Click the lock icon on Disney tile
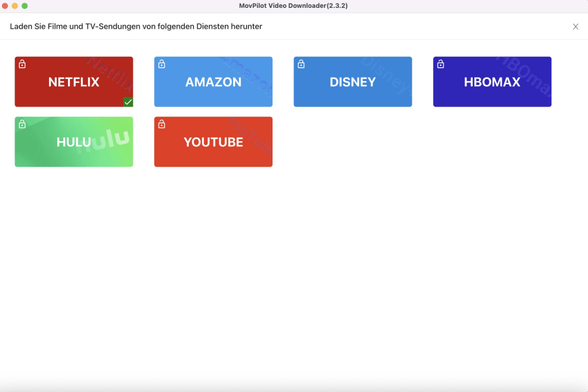This screenshot has height=392, width=588. [301, 64]
